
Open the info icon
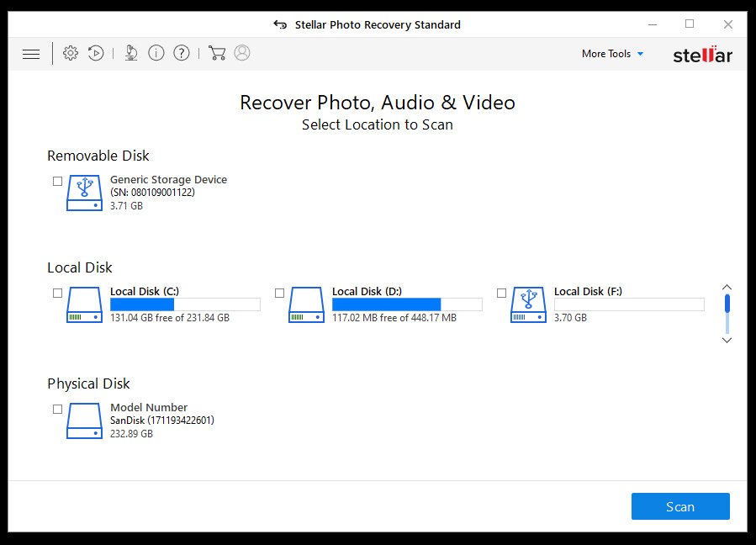[x=156, y=54]
